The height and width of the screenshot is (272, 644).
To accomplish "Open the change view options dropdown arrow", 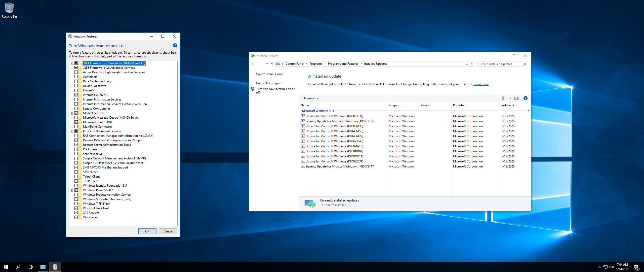I will click(510, 98).
